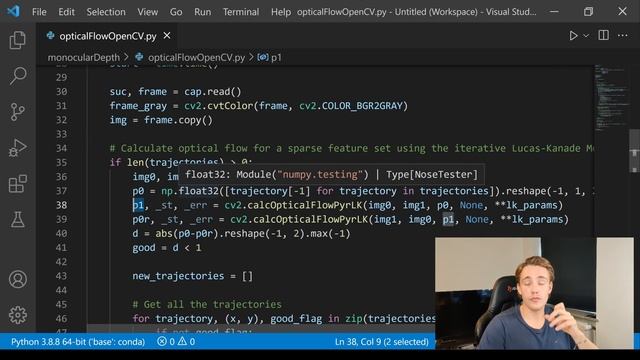Open the Extensions view

point(18,184)
